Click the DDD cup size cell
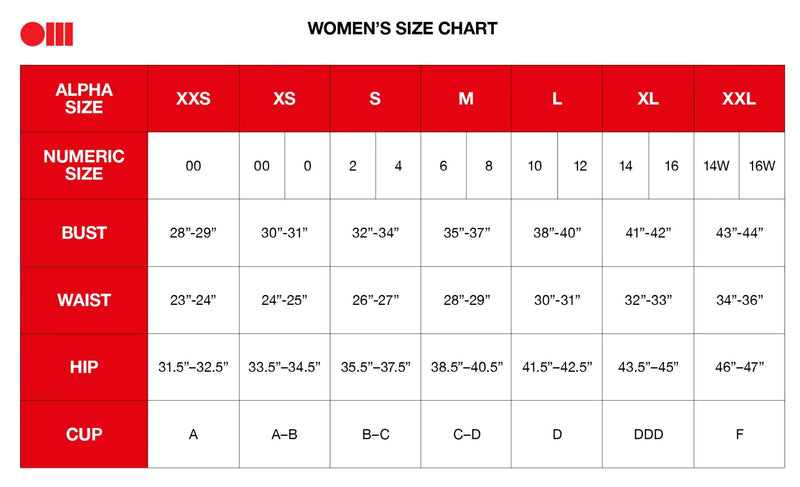The height and width of the screenshot is (487, 800). tap(648, 434)
